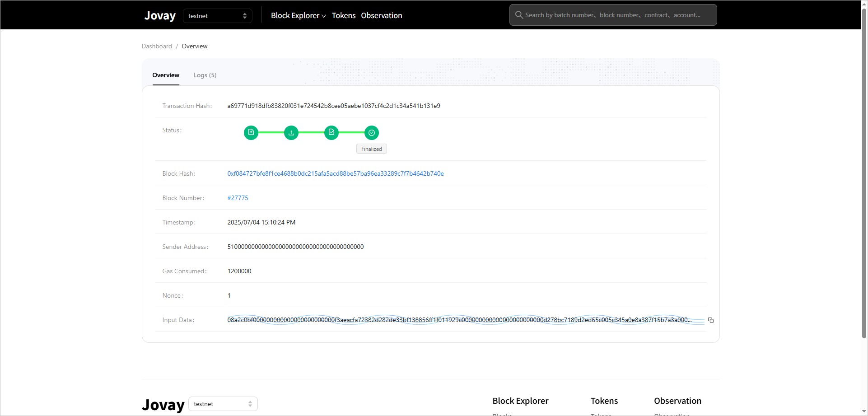The height and width of the screenshot is (416, 868).
Task: Click the Finalized checkmark status icon
Action: click(372, 133)
